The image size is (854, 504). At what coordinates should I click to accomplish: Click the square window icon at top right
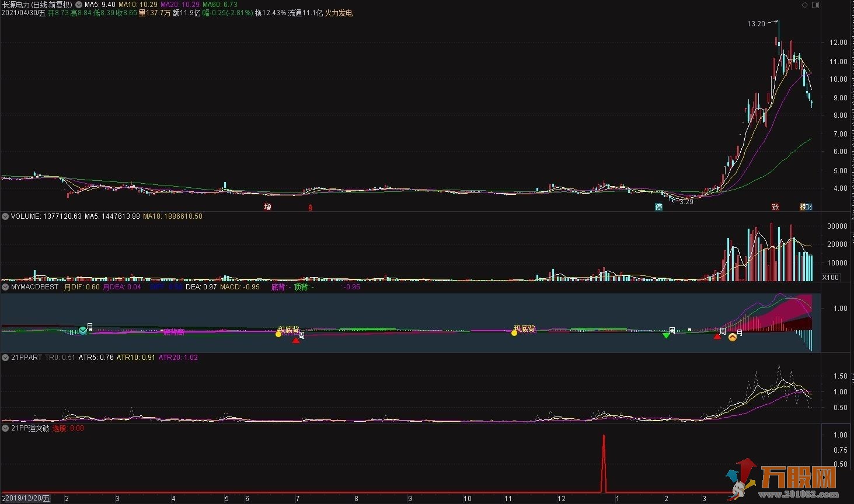815,5
